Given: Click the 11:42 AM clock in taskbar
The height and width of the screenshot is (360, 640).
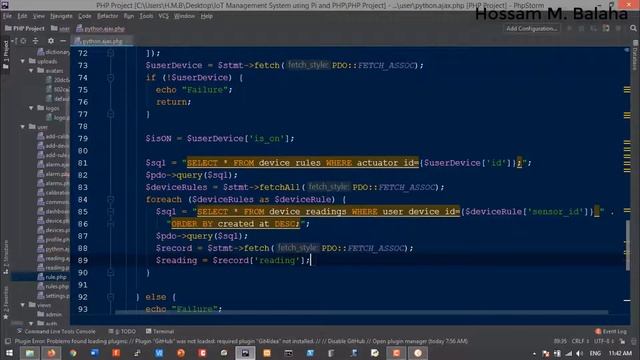Looking at the screenshot, I should pos(620,353).
